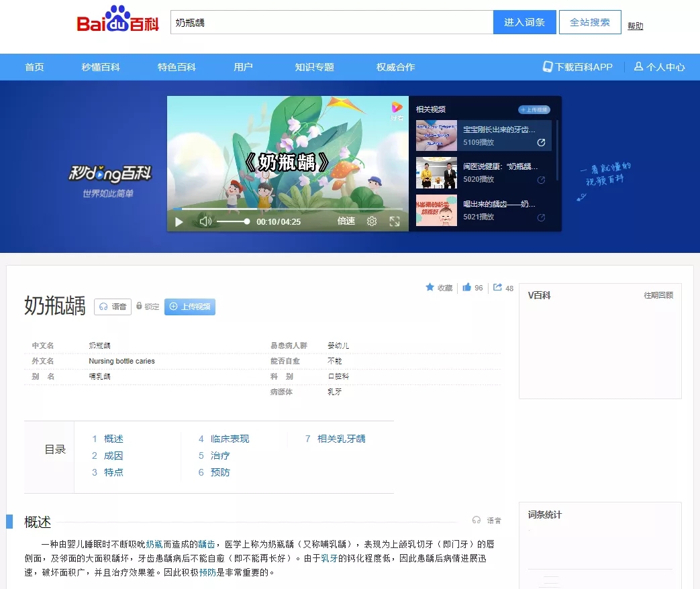Click the search box containing 奶瓶龋

pyautogui.click(x=332, y=22)
